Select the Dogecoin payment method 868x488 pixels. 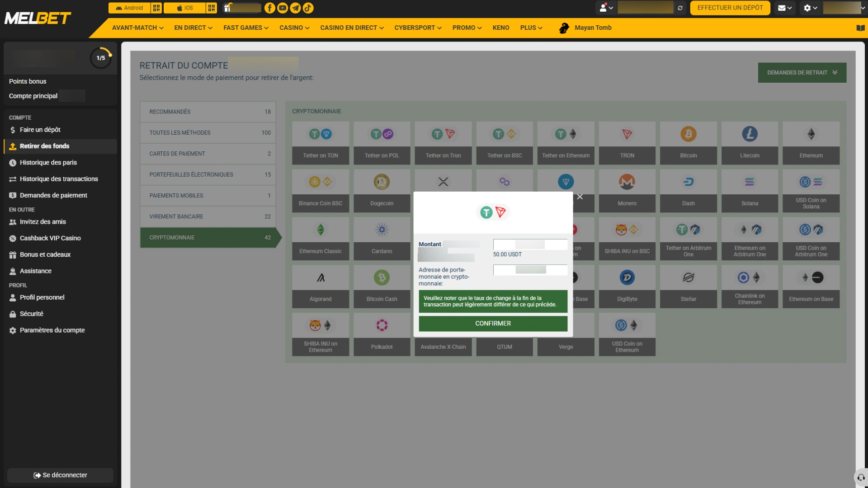pos(382,191)
